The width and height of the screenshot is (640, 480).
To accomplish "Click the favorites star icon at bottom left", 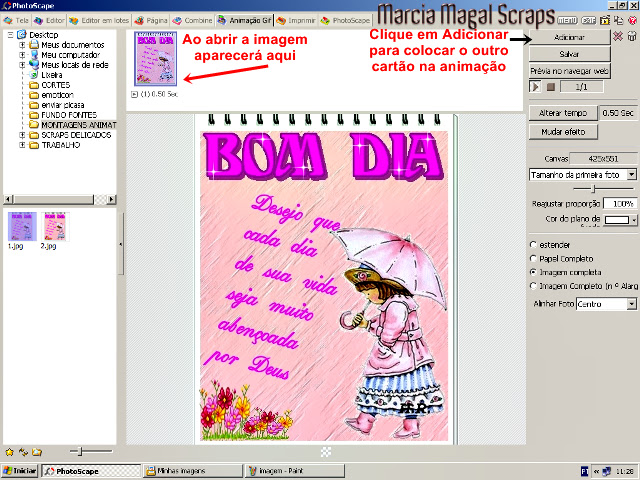I will [9, 452].
